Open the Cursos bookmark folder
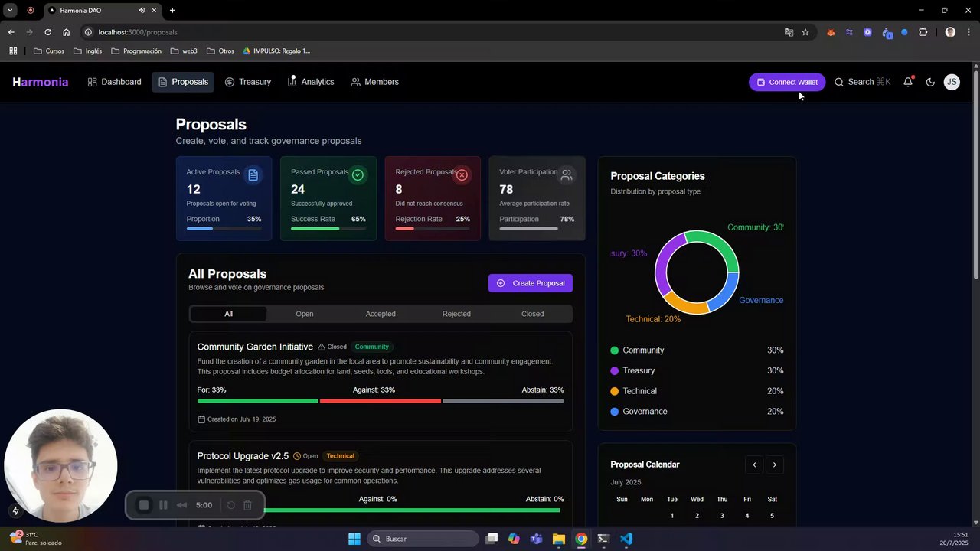The image size is (980, 551). tap(49, 51)
